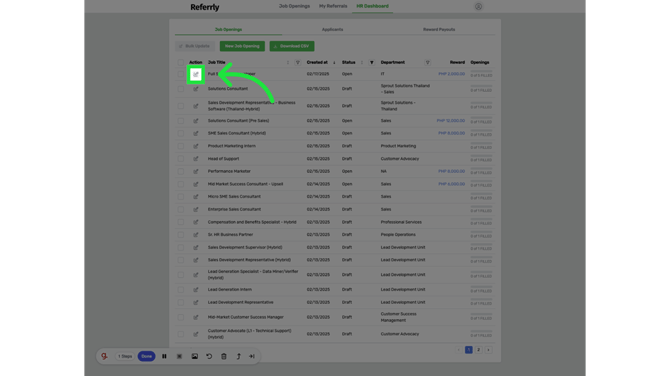Pause the recording in the bottom toolbar
Screen dimensions: 670x376
(x=164, y=356)
